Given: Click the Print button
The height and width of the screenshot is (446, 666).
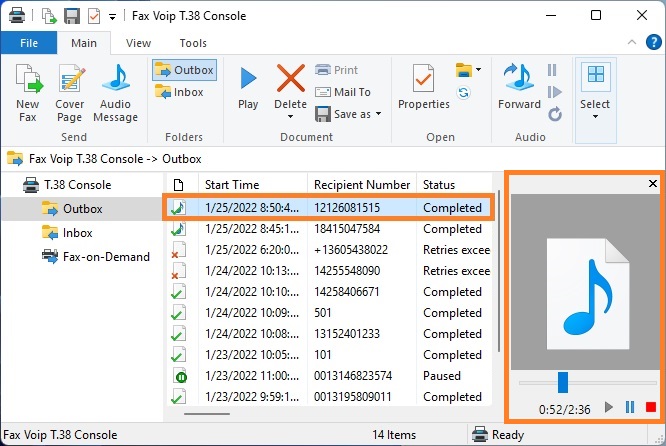Looking at the screenshot, I should (x=337, y=70).
